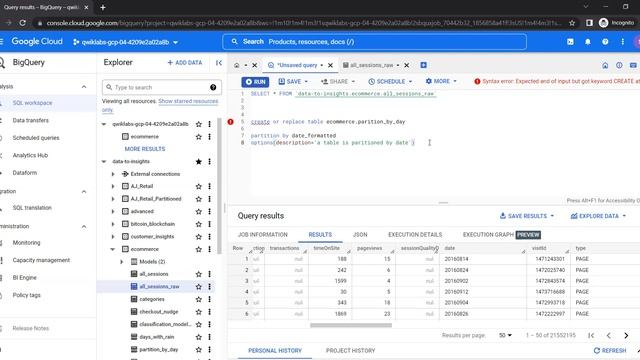Open the Incognito profile indicator
The image size is (640, 360).
tap(617, 23)
